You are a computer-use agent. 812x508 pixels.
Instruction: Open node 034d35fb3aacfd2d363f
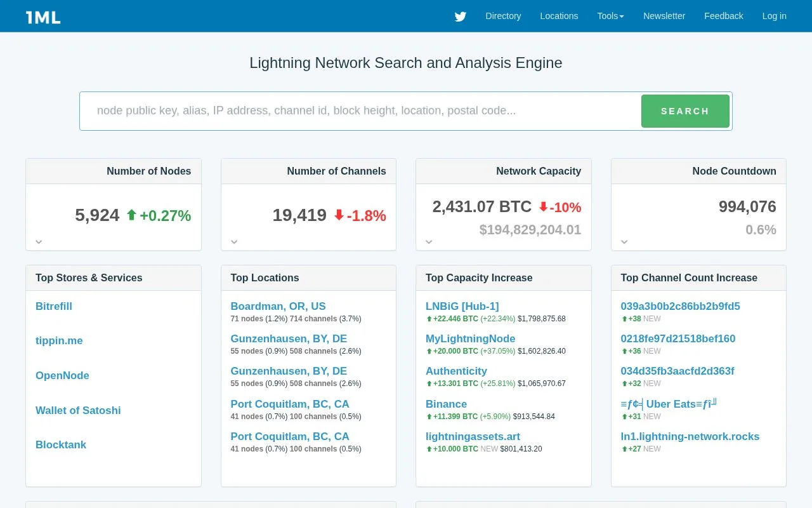(x=678, y=371)
